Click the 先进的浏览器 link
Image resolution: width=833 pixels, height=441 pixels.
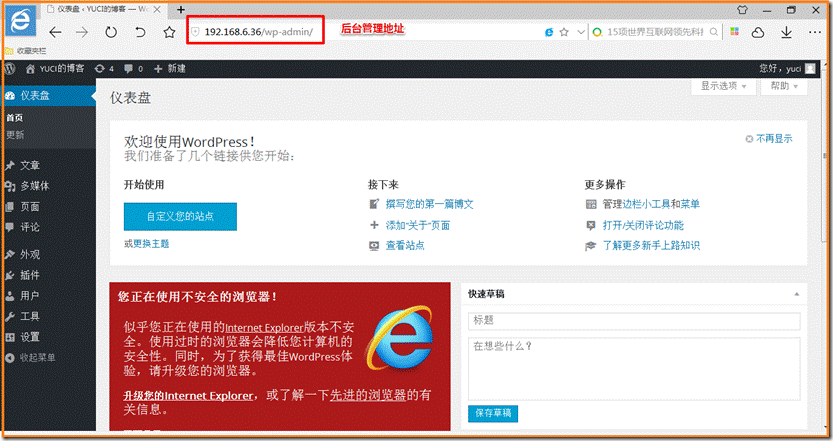368,395
